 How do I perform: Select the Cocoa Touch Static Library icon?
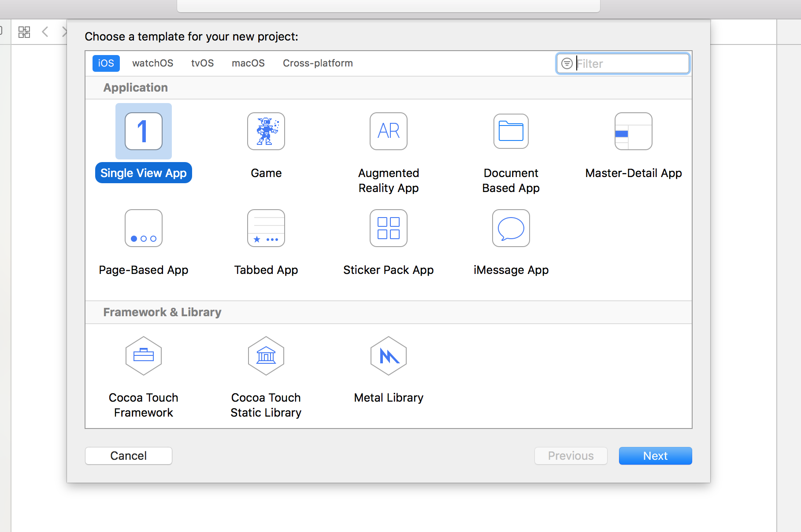click(x=266, y=356)
